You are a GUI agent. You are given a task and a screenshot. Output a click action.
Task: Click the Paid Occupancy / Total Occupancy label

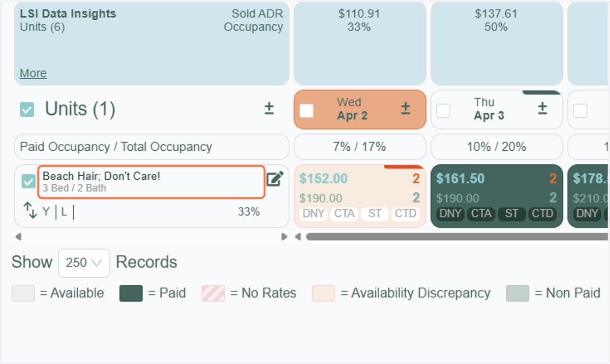[x=116, y=147]
